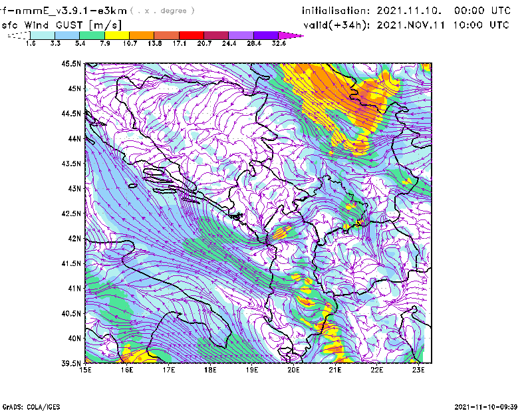
Task: Click the initialisation 2021.11.10. 00:00 UTC line
Action: click(406, 11)
